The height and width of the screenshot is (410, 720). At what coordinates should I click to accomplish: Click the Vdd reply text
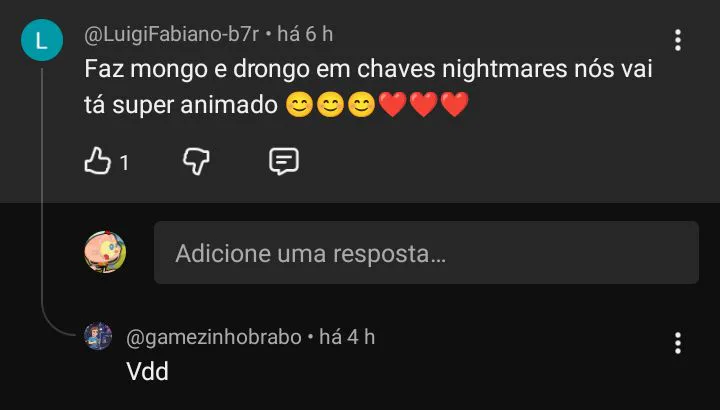tap(147, 371)
